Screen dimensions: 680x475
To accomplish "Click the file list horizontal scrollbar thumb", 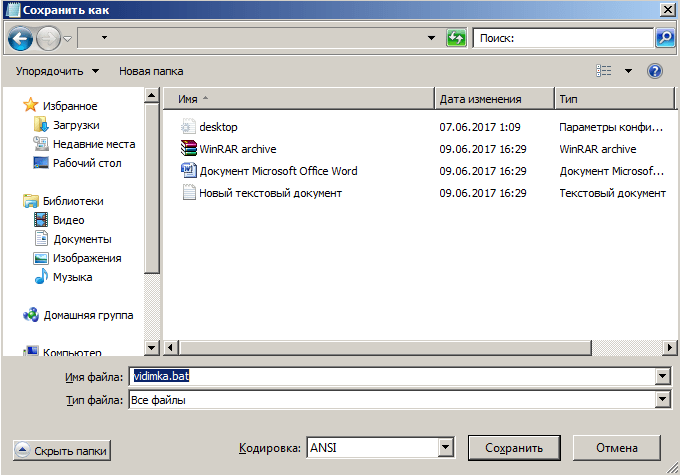I will pos(385,347).
